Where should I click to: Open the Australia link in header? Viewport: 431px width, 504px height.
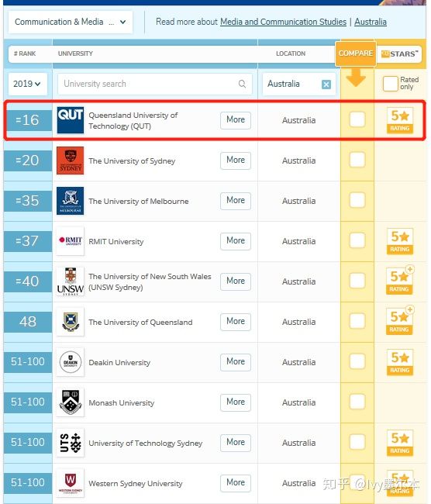click(x=371, y=22)
